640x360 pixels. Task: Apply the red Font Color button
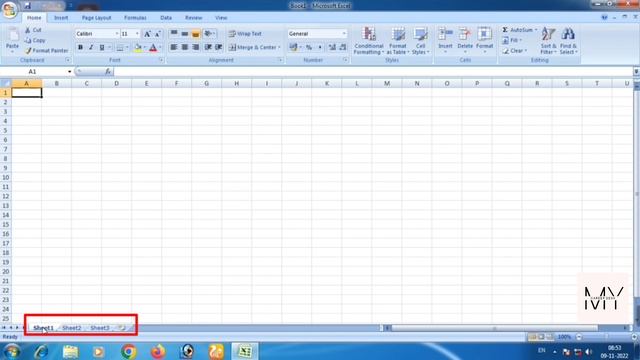(153, 48)
